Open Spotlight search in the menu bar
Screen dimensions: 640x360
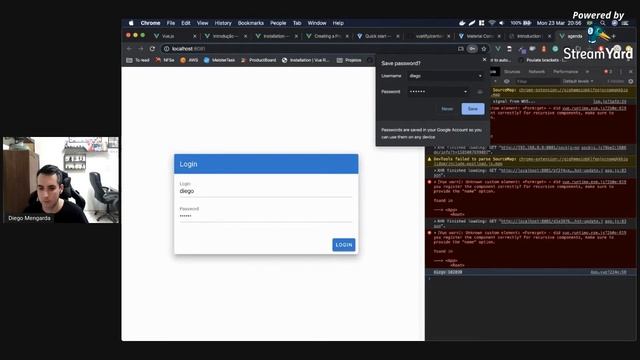pos(603,23)
